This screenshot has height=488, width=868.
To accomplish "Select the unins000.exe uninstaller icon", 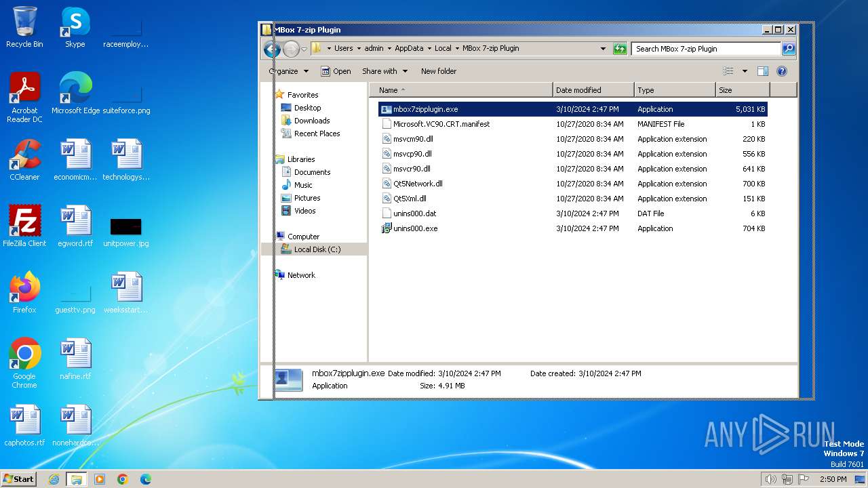I will pyautogui.click(x=387, y=228).
